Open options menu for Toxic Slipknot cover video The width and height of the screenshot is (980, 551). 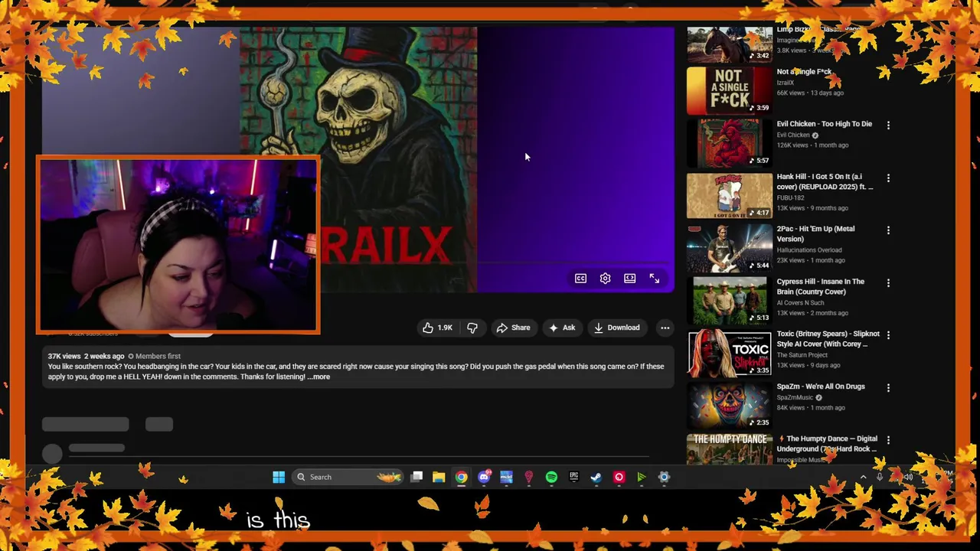888,334
